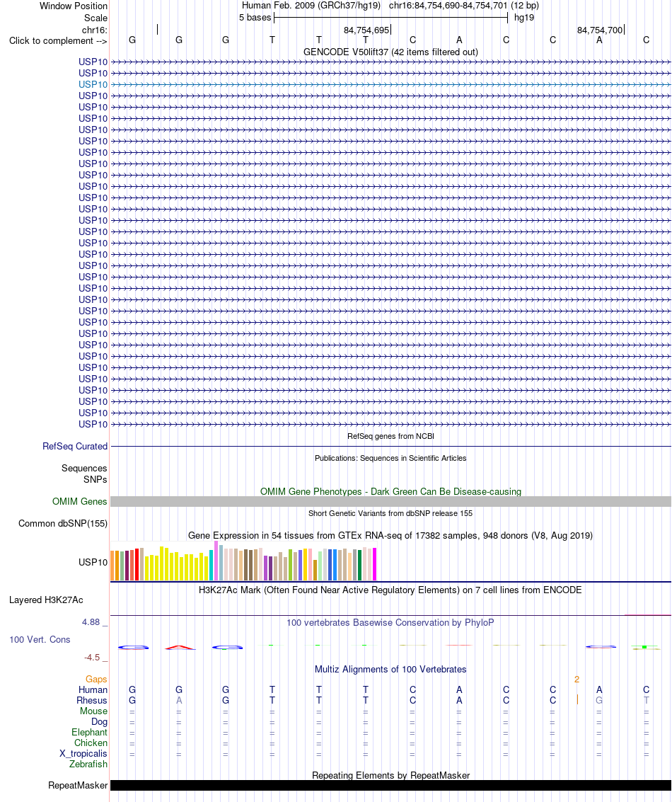Open the GTEx Gene Expression track title
The image size is (672, 802).
[390, 536]
